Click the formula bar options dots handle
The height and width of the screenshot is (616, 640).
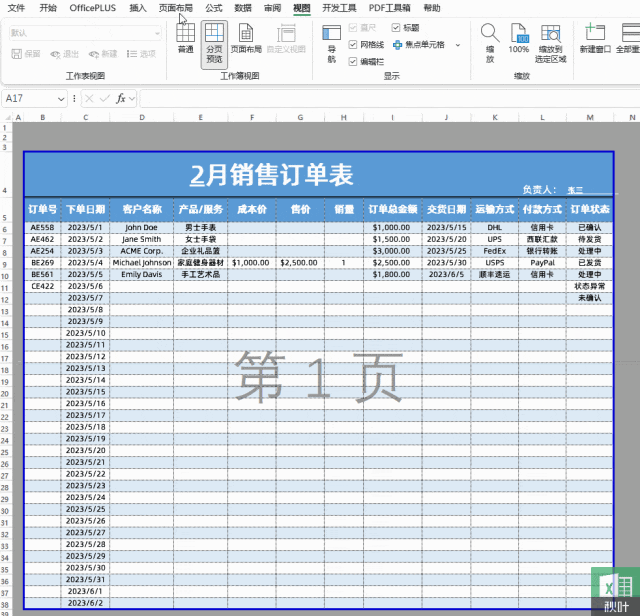pyautogui.click(x=74, y=98)
